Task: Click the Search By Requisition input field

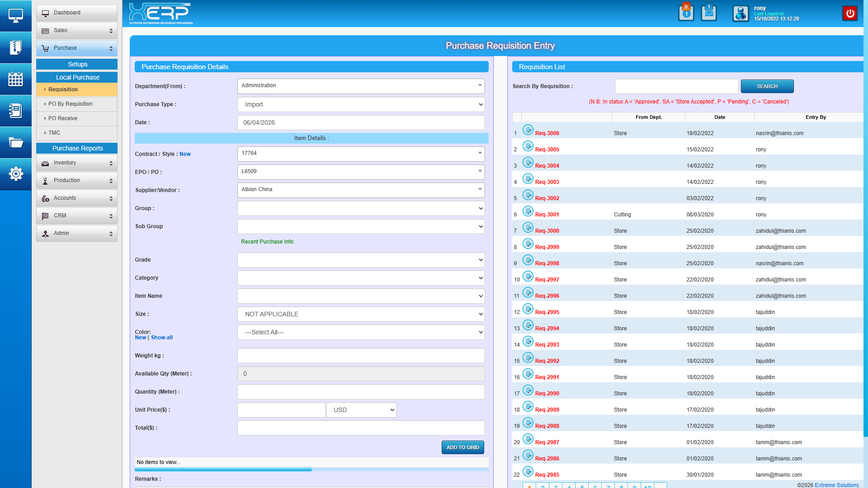Action: click(676, 86)
